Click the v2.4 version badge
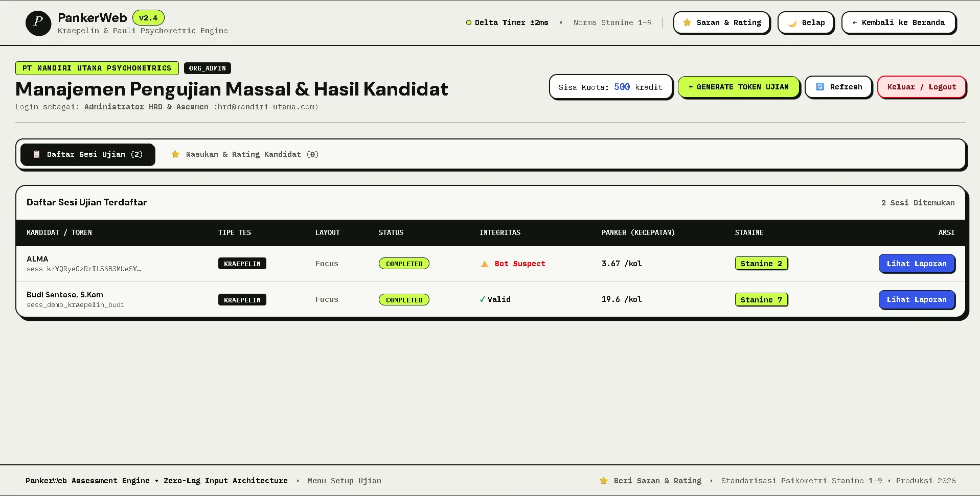The image size is (980, 496). [148, 18]
